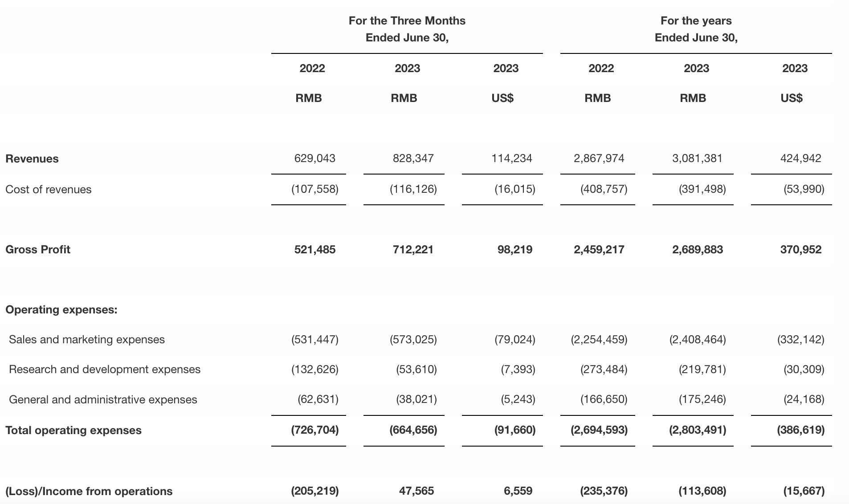Image resolution: width=849 pixels, height=504 pixels.
Task: Click the "Total operating expenses" row label
Action: click(x=73, y=431)
